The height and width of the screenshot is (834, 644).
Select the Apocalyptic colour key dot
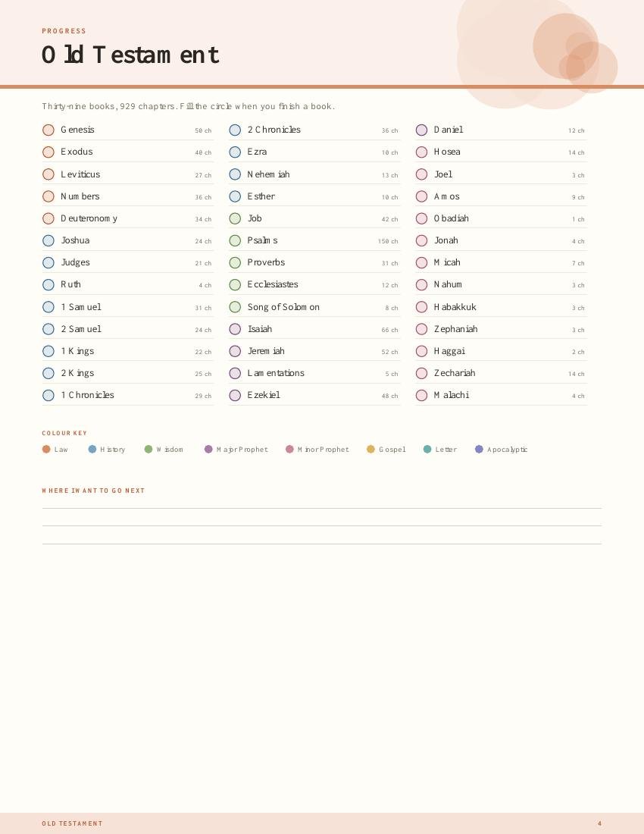(x=479, y=450)
